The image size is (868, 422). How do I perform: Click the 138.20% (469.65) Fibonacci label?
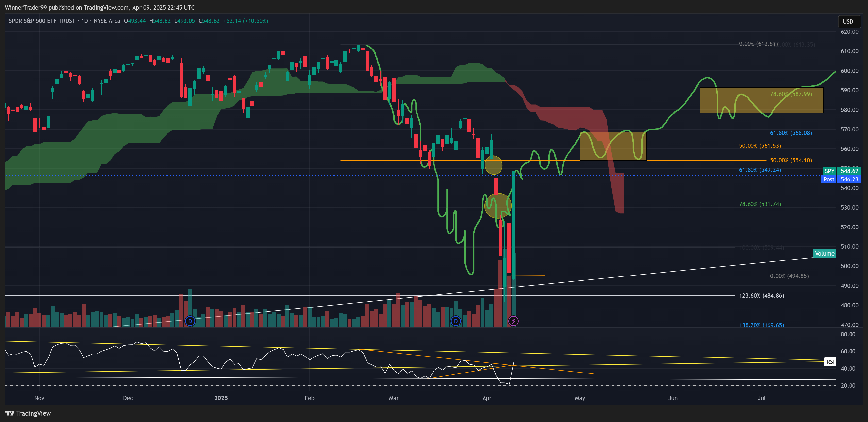coord(762,325)
